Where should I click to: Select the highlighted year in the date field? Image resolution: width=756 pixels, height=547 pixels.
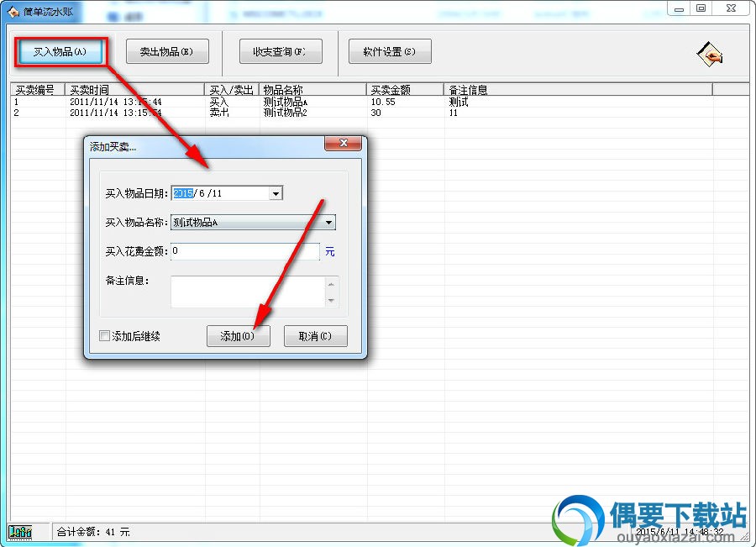coord(183,193)
